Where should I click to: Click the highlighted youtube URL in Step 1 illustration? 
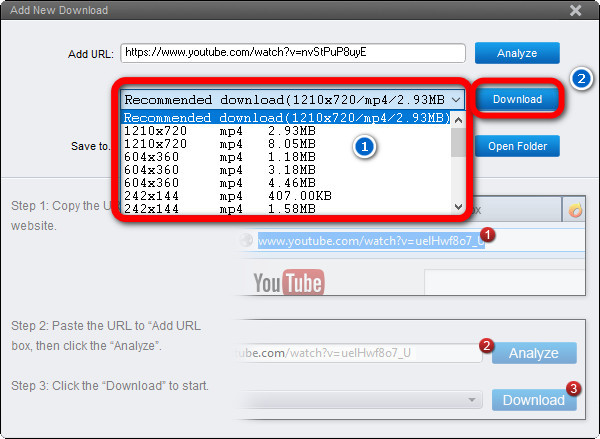[371, 241]
